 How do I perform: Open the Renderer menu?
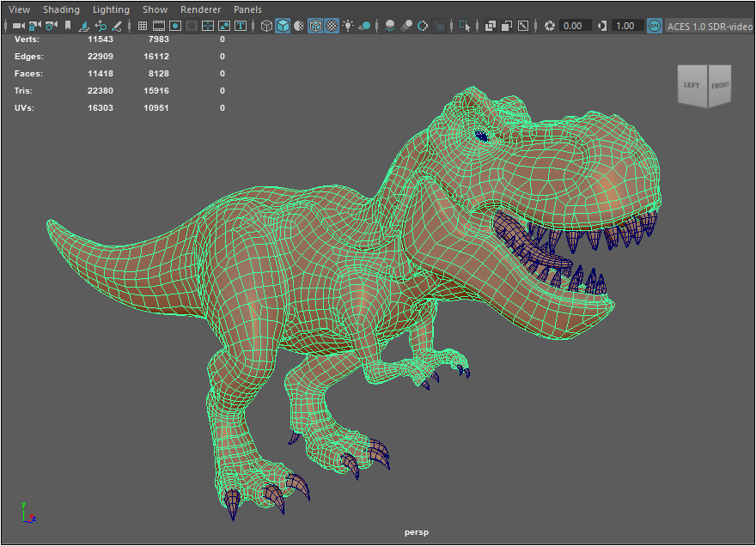pos(200,9)
